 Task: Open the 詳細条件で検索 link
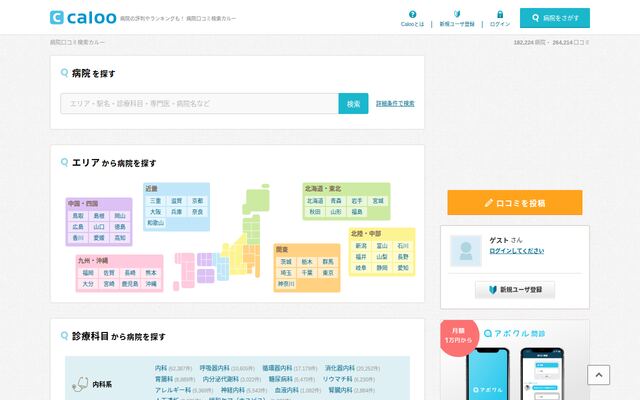click(395, 104)
